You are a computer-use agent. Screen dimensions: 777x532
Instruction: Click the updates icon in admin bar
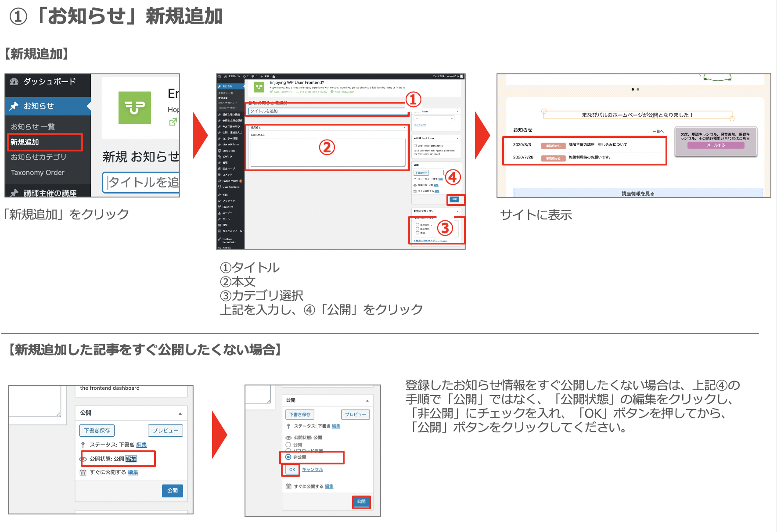[x=244, y=76]
